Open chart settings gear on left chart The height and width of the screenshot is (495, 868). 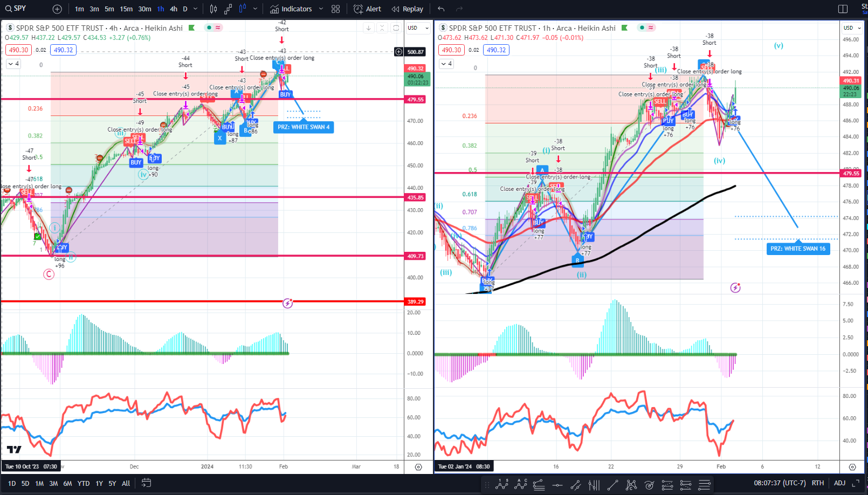pyautogui.click(x=418, y=467)
